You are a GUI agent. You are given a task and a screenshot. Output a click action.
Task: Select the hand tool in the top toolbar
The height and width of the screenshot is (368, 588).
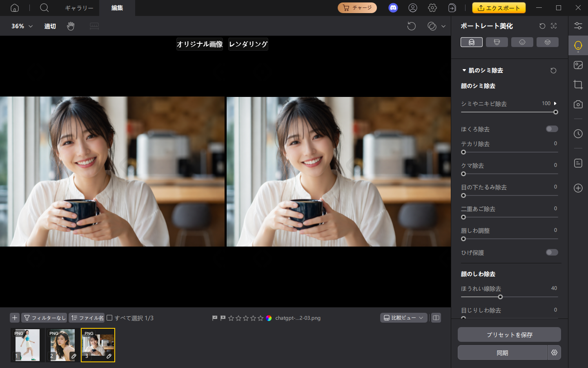coord(71,26)
